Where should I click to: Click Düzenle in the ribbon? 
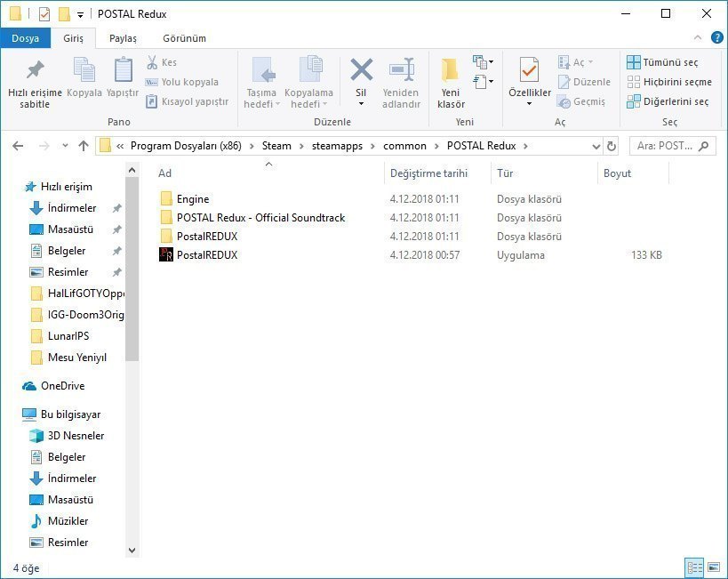click(584, 82)
